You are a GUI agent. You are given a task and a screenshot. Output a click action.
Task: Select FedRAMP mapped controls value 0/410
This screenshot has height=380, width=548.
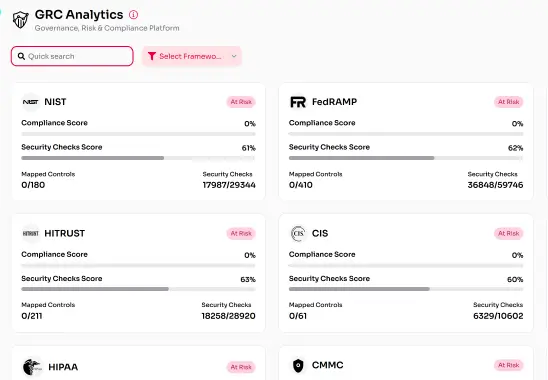pos(301,185)
